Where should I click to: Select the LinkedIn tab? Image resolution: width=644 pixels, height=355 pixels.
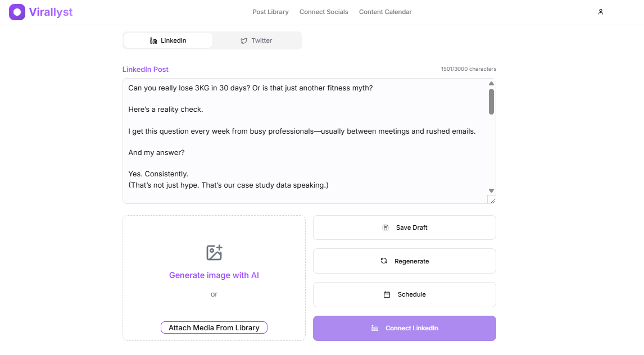168,40
